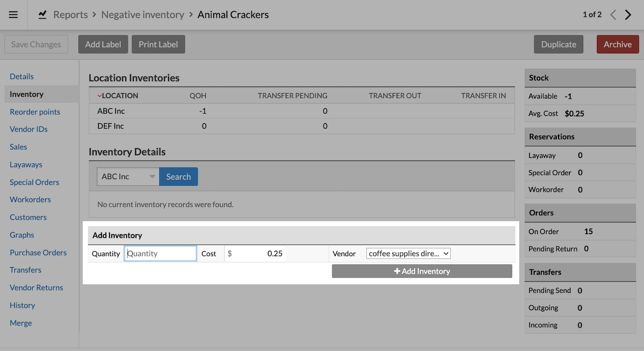Open the History sidebar section
This screenshot has width=644, height=351.
click(x=22, y=305)
